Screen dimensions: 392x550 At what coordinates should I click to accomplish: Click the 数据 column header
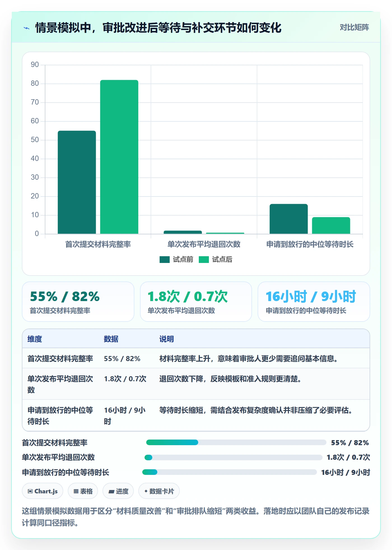[111, 339]
